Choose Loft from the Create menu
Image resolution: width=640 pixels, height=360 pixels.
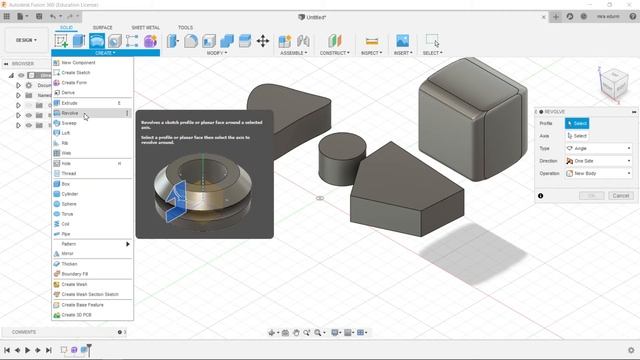tap(92, 133)
